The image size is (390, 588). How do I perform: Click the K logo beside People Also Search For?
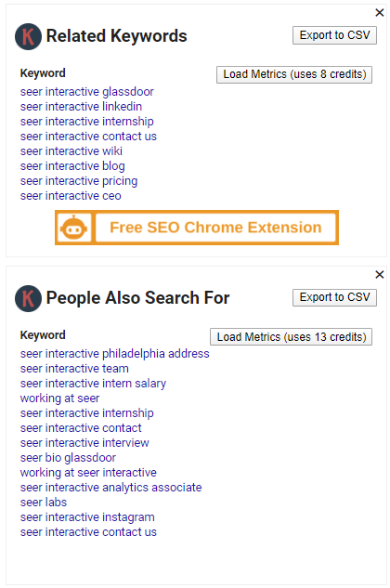tap(28, 298)
